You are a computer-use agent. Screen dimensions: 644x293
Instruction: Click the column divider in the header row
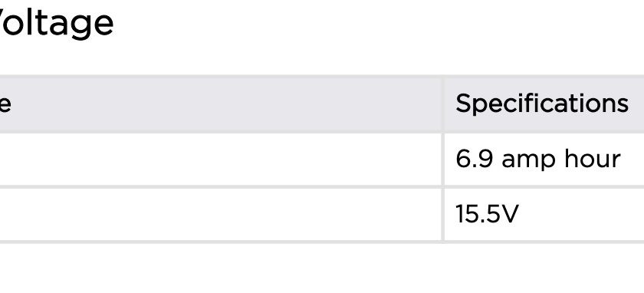pos(443,104)
